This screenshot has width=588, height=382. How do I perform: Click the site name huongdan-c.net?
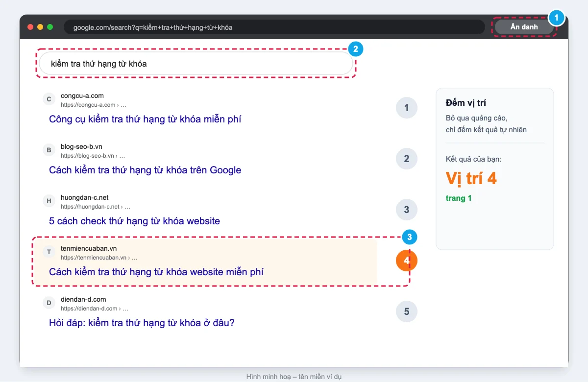tap(85, 197)
